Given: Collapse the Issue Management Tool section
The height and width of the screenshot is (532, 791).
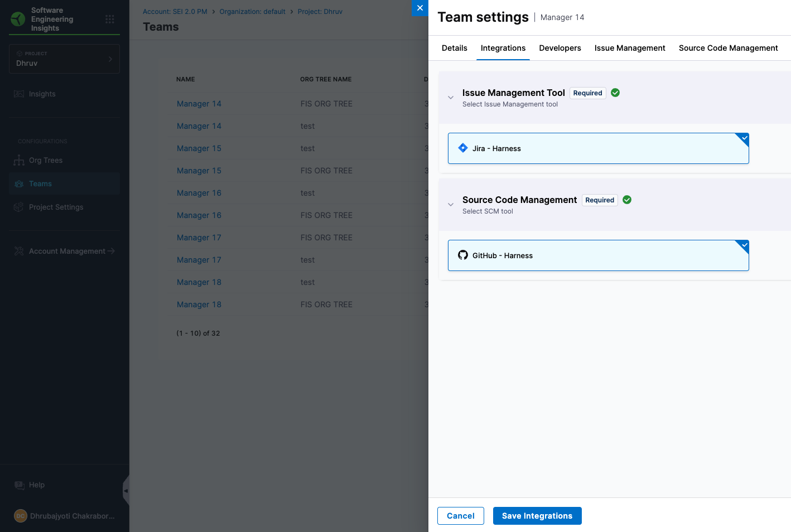Looking at the screenshot, I should [x=451, y=98].
